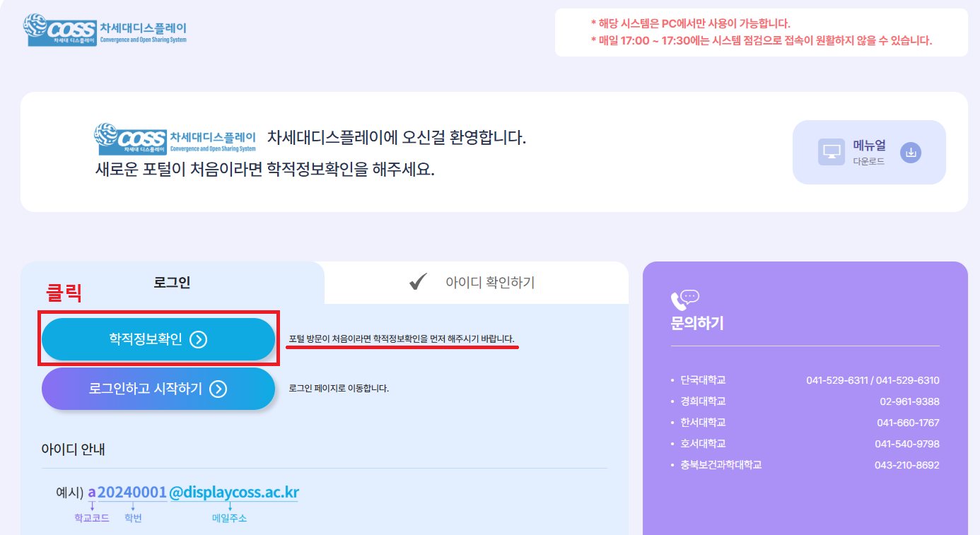The height and width of the screenshot is (535, 980).
Task: Click the COSS logo in the header
Action: (106, 30)
